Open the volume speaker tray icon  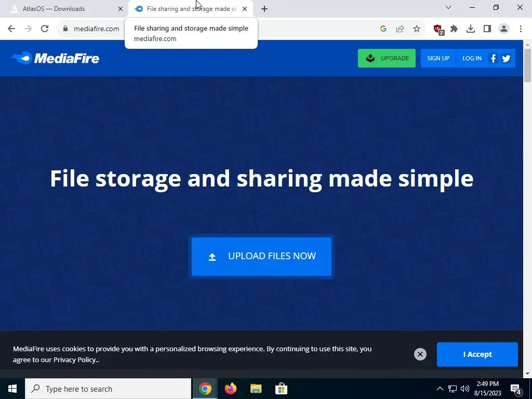click(x=465, y=389)
